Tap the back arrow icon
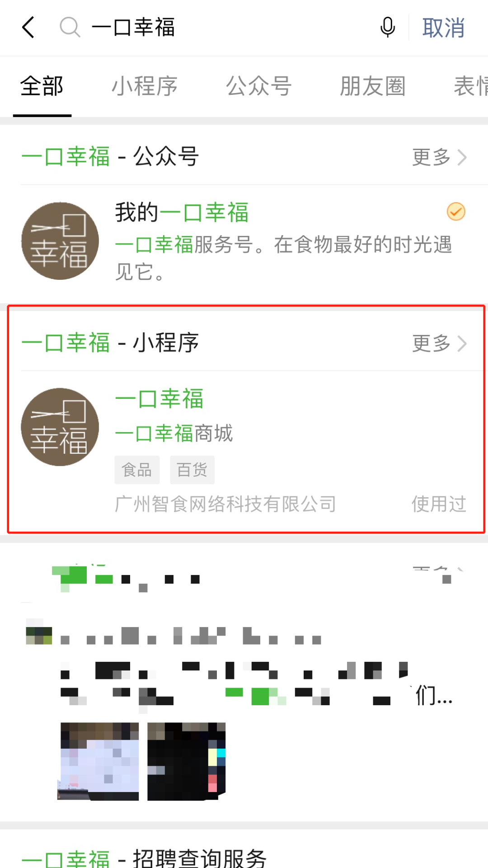The image size is (488, 868). pos(28,27)
